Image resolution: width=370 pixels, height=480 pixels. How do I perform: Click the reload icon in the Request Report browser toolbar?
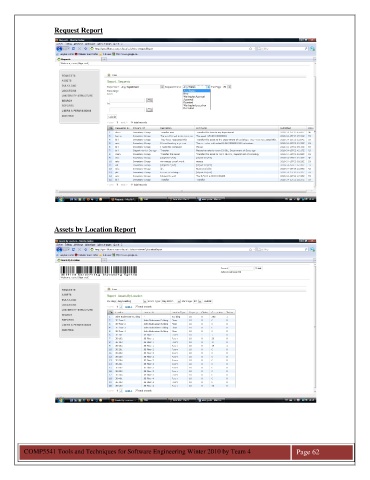click(74, 49)
